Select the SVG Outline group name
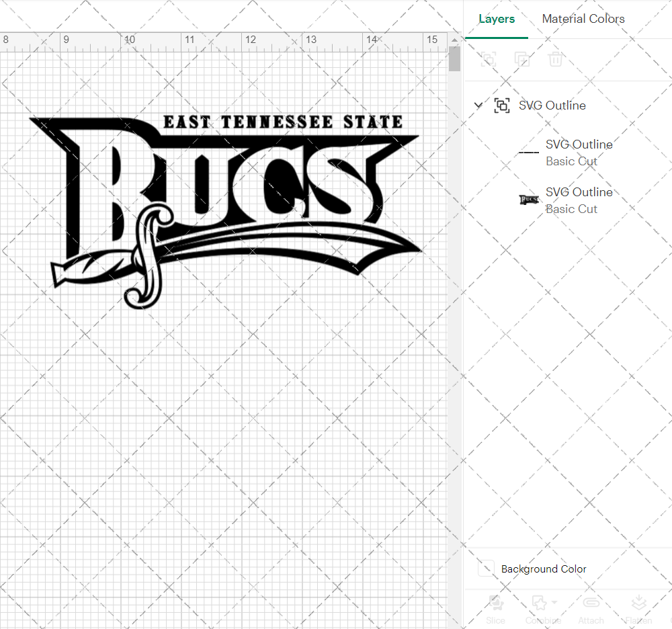The image size is (672, 629). click(552, 106)
